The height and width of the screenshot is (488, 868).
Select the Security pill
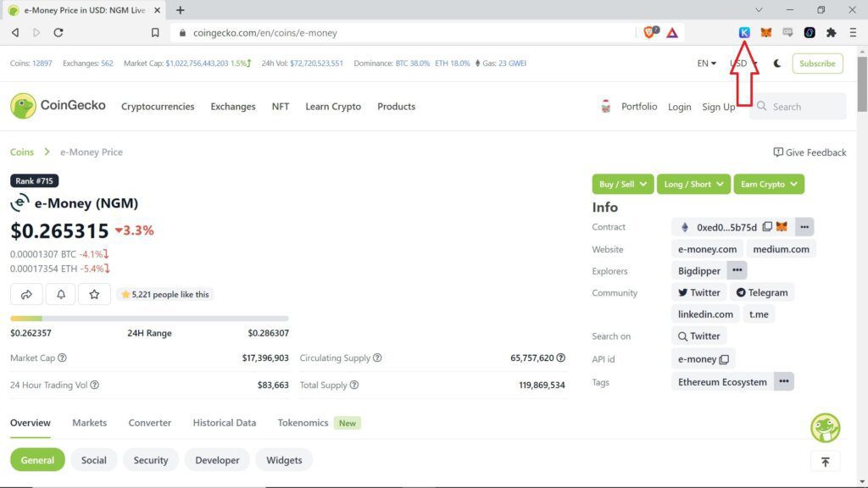151,460
